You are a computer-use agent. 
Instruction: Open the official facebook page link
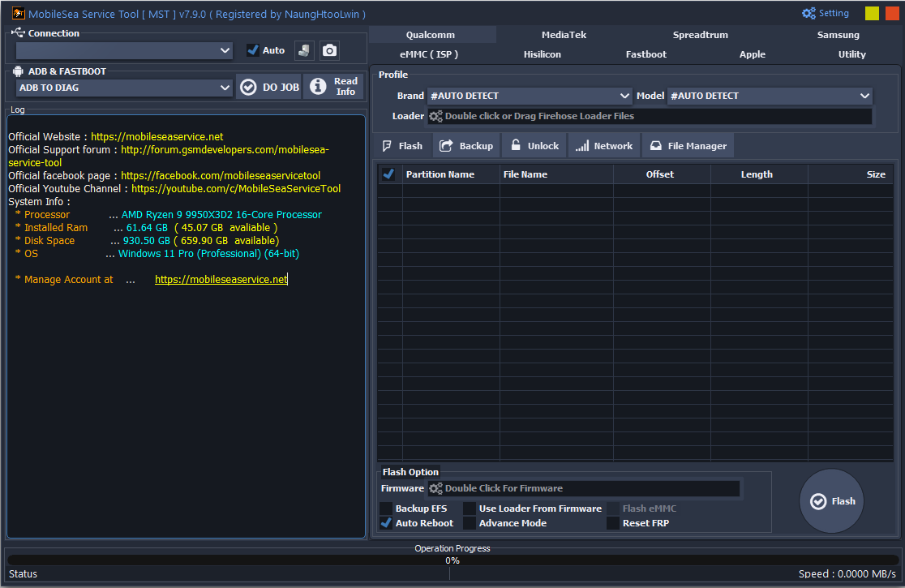(x=221, y=176)
